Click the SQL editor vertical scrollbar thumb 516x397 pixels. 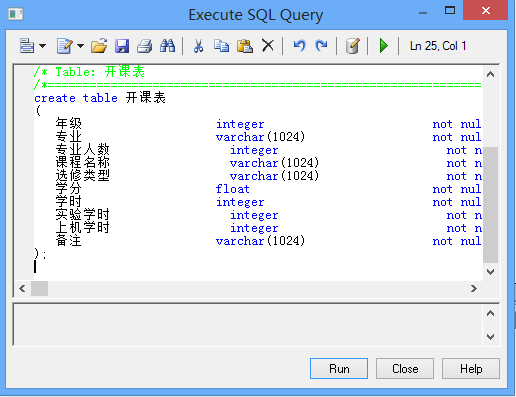490,205
